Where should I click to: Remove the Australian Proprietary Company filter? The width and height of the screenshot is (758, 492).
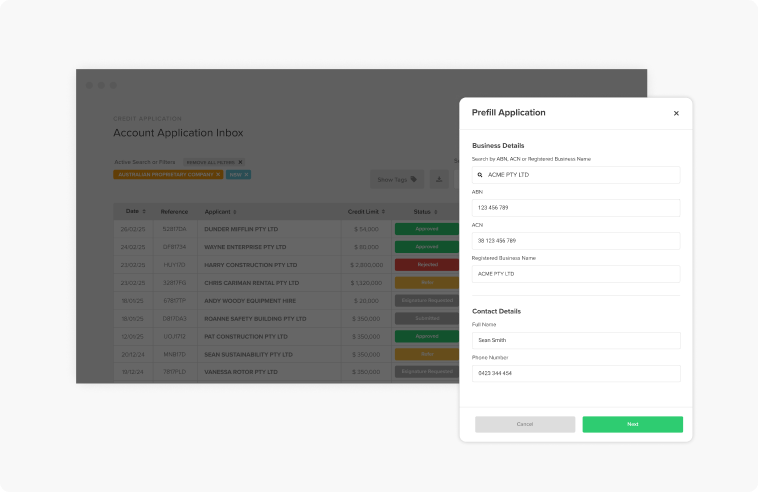tap(218, 174)
